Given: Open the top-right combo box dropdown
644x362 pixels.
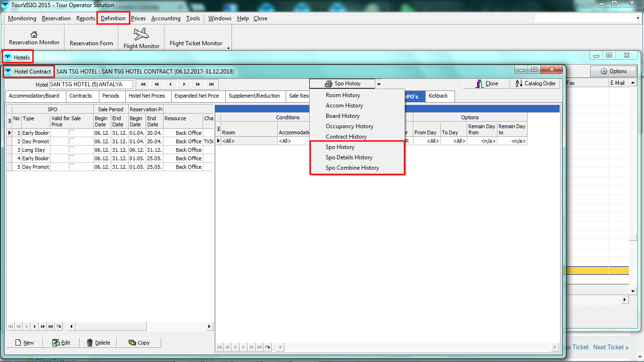Looking at the screenshot, I should point(637,18).
